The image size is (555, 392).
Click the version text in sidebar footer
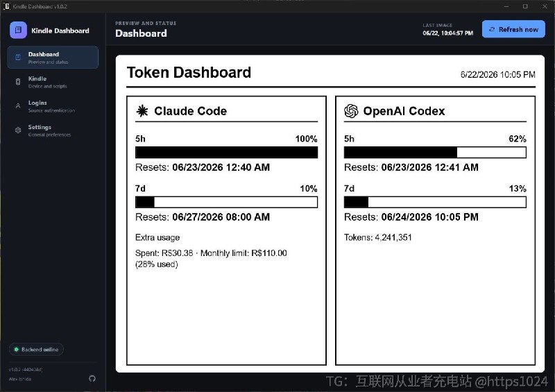click(x=26, y=369)
